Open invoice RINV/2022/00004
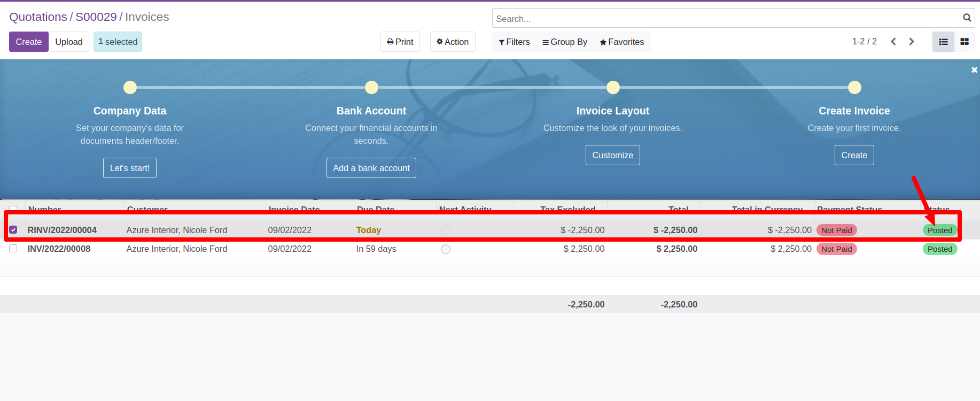This screenshot has width=980, height=401. click(62, 230)
